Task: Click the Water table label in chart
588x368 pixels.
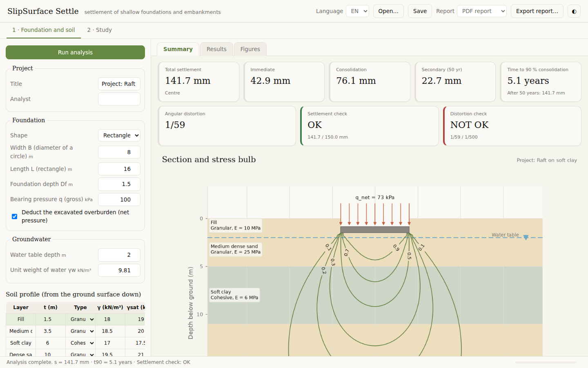Action: click(x=505, y=235)
